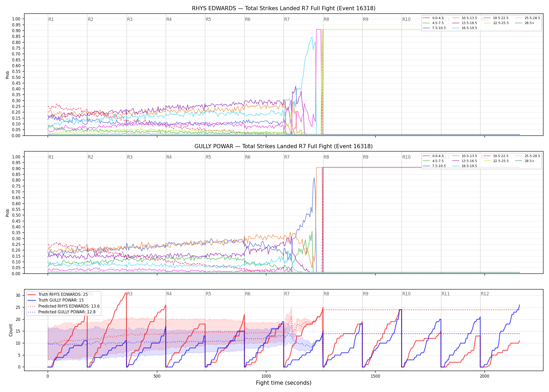
Task: Click the R7 round marker in top chart
Action: click(x=287, y=19)
